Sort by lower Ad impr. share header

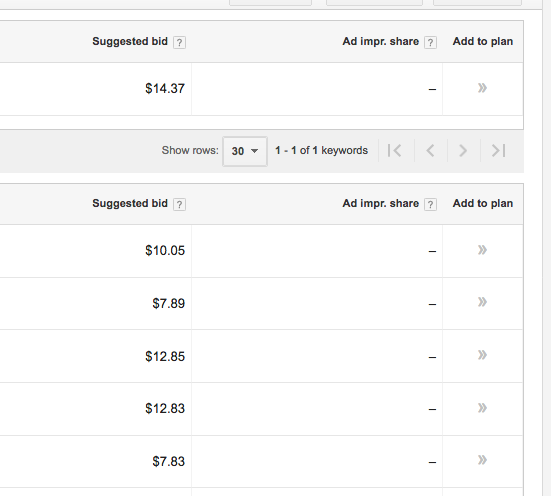pyautogui.click(x=381, y=203)
